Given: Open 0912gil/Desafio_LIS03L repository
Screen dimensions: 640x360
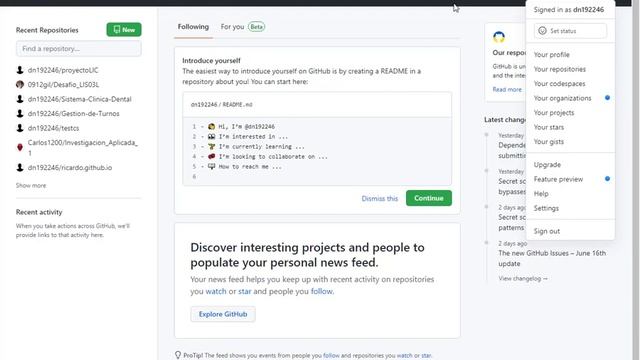Looking at the screenshot, I should (63, 84).
